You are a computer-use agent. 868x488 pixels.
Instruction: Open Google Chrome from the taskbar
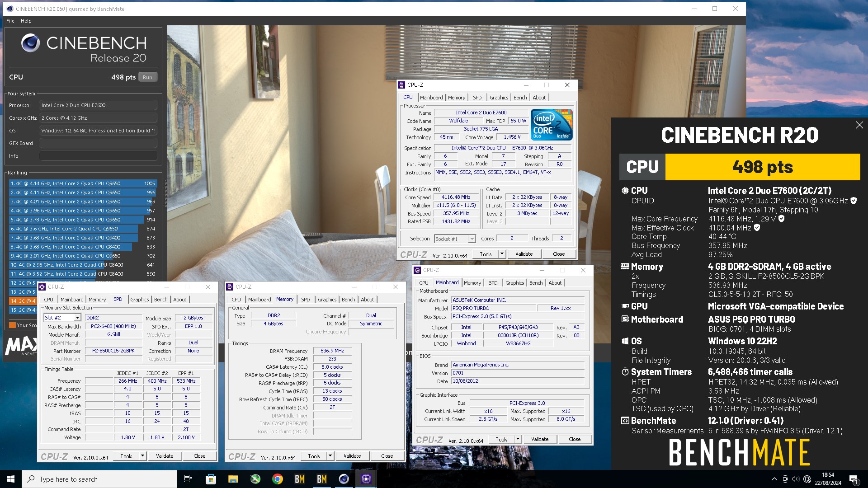(x=278, y=479)
